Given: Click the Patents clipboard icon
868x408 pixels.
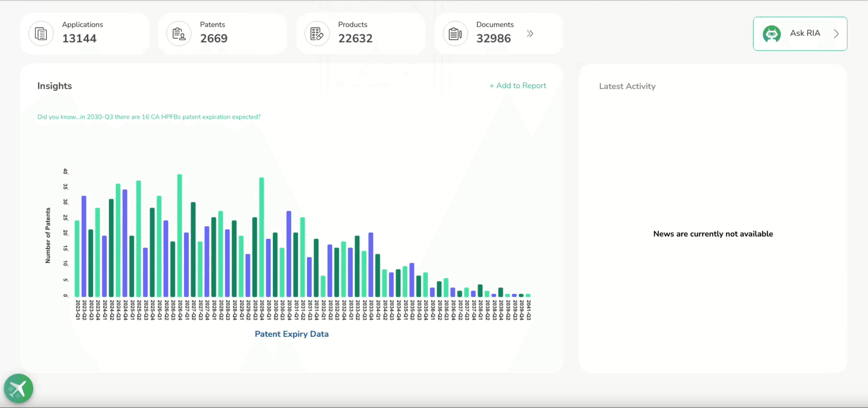Looking at the screenshot, I should pos(179,34).
